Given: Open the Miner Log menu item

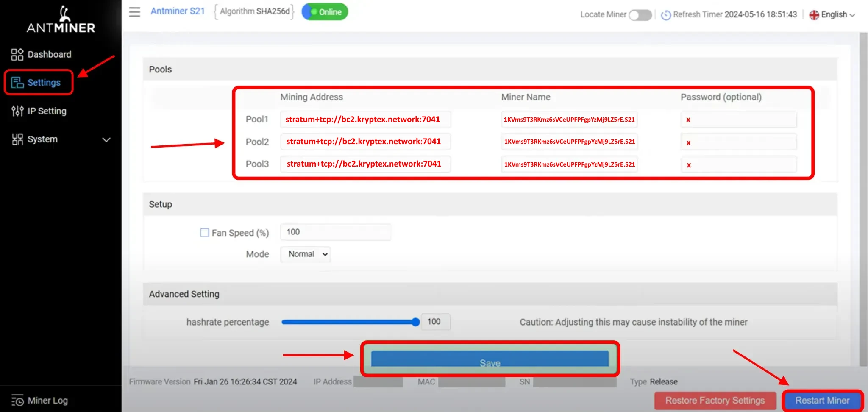Looking at the screenshot, I should 47,401.
